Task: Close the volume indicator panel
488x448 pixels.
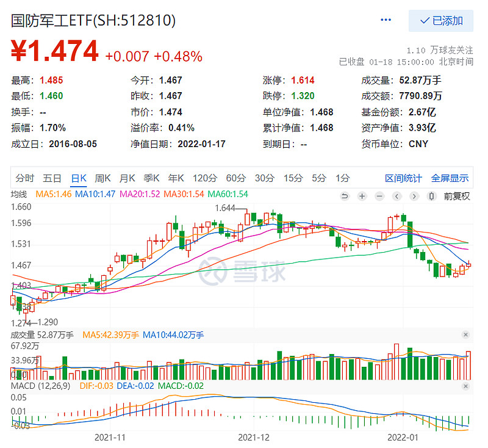Action: coord(465,334)
